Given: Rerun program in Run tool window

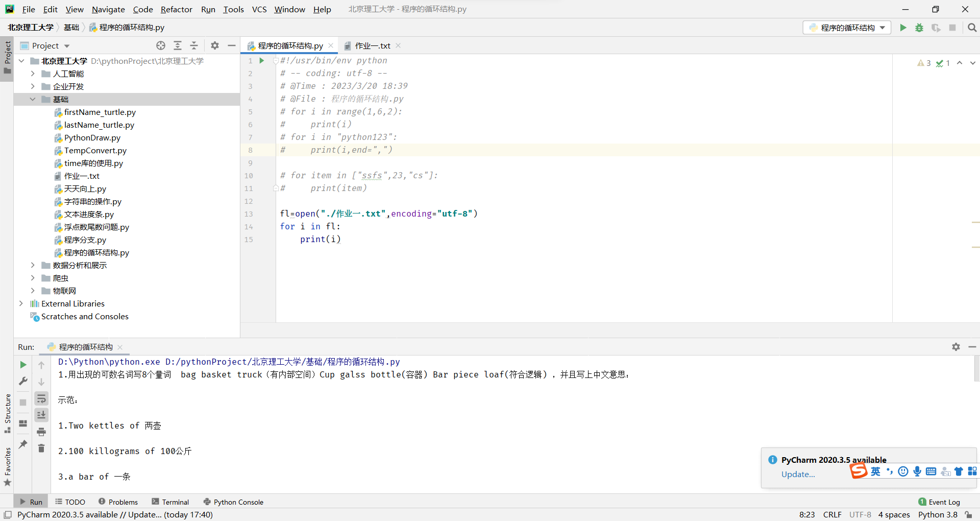Looking at the screenshot, I should coord(23,365).
